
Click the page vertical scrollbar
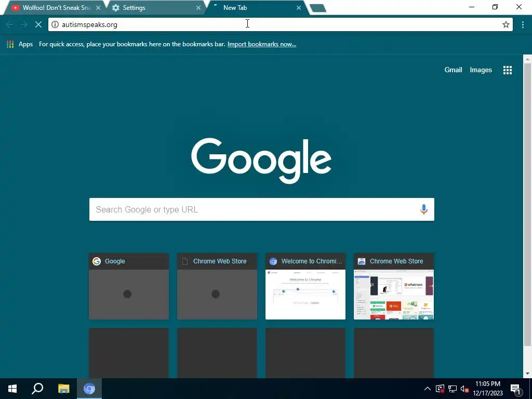pyautogui.click(x=527, y=204)
